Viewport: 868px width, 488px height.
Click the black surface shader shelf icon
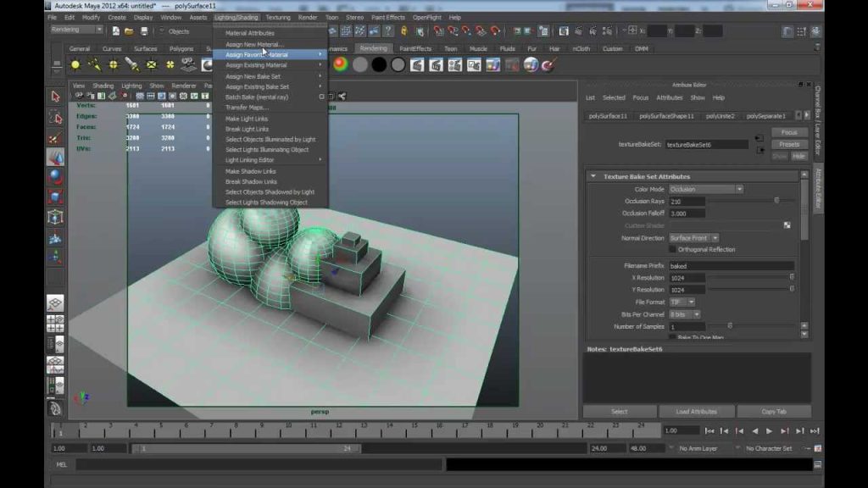[379, 64]
